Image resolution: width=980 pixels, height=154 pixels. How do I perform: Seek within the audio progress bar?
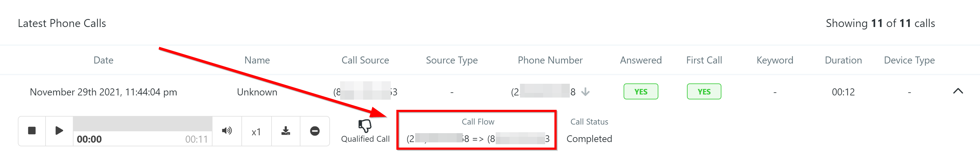(x=142, y=124)
